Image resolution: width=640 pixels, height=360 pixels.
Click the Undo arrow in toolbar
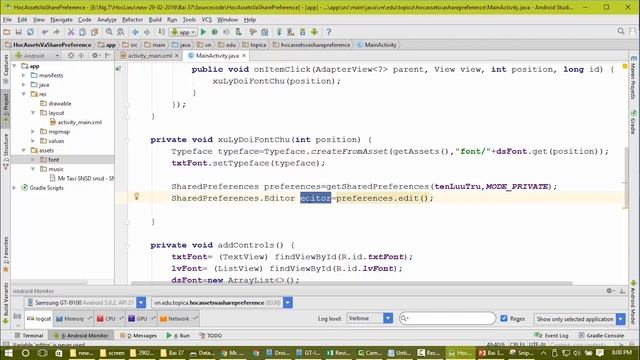(45, 32)
